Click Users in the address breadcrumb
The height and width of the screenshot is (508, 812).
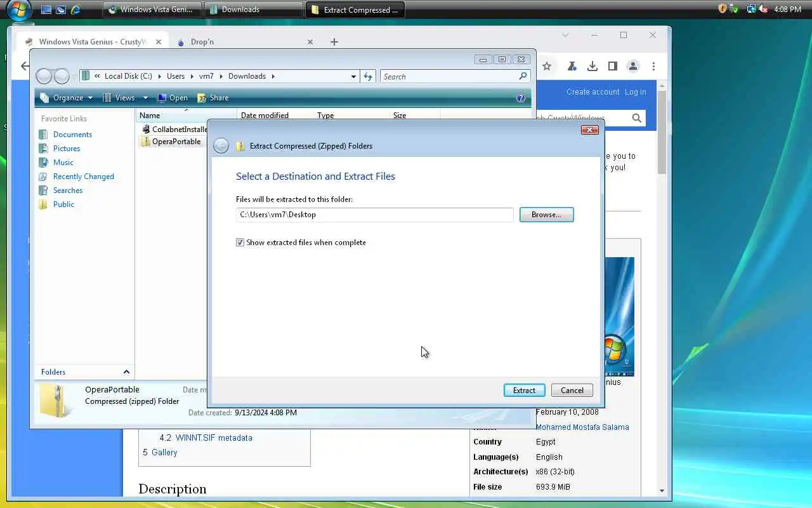(176, 76)
